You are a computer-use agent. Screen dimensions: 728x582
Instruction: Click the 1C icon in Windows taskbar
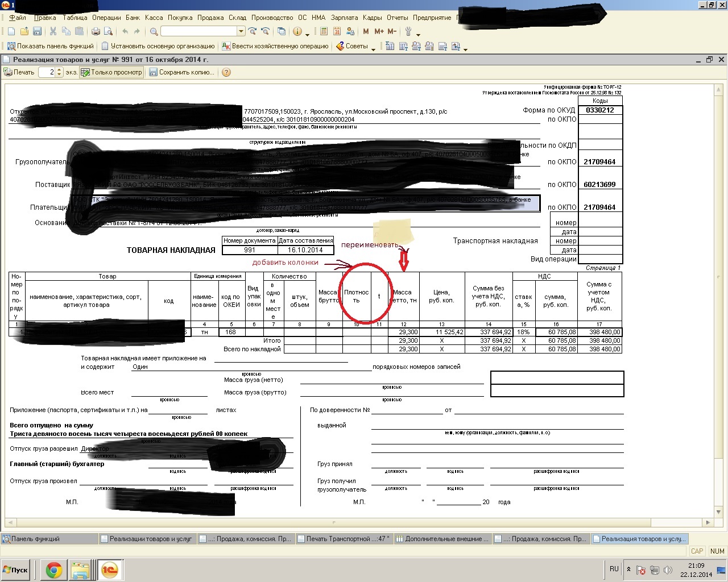pyautogui.click(x=109, y=569)
